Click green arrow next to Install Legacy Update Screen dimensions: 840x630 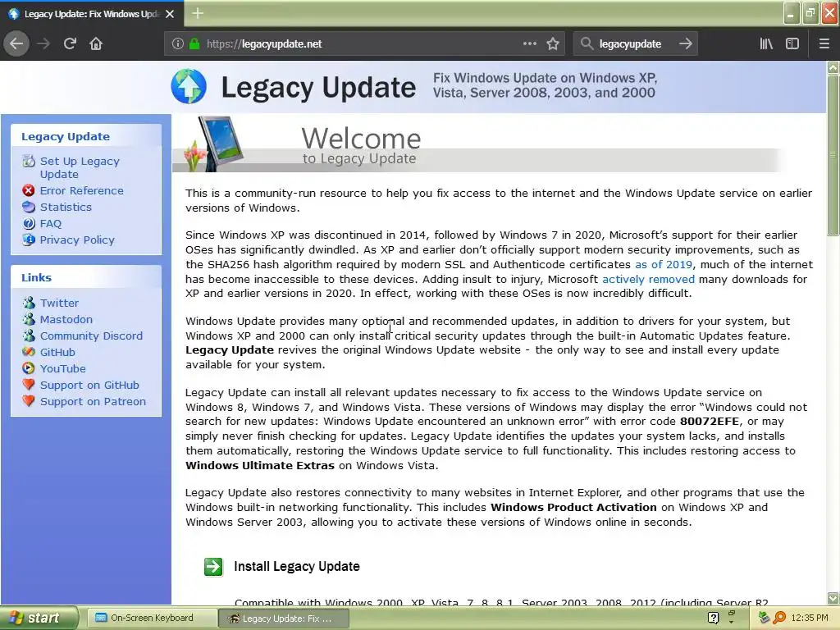tap(213, 567)
